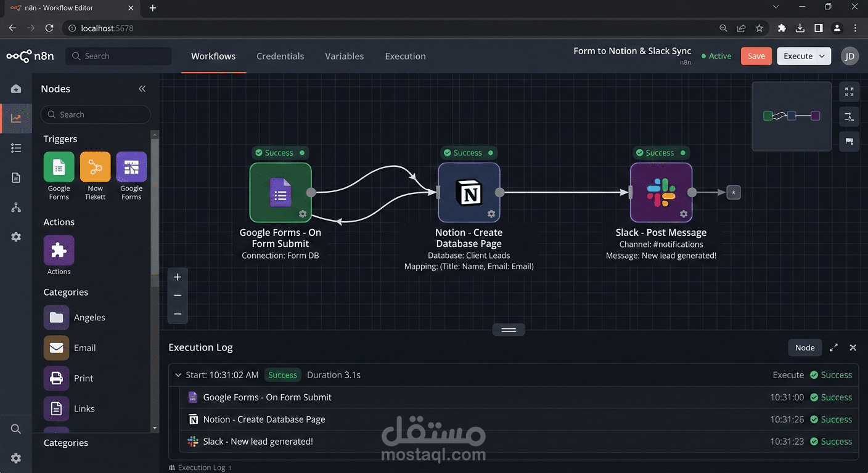Screen dimensions: 868x473
Task: Select Notion - Create Database Page log row
Action: tap(519, 419)
